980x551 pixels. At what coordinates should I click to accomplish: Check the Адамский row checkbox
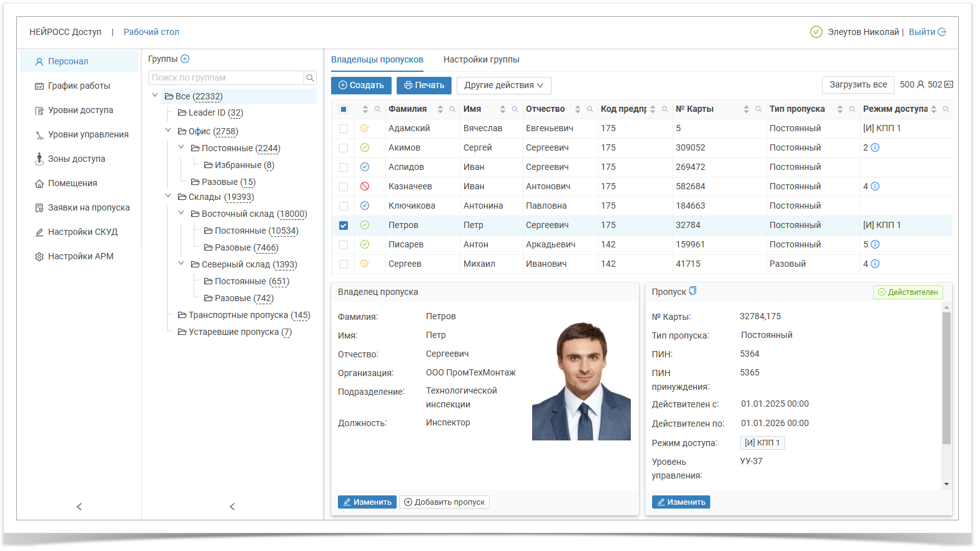[x=344, y=129]
